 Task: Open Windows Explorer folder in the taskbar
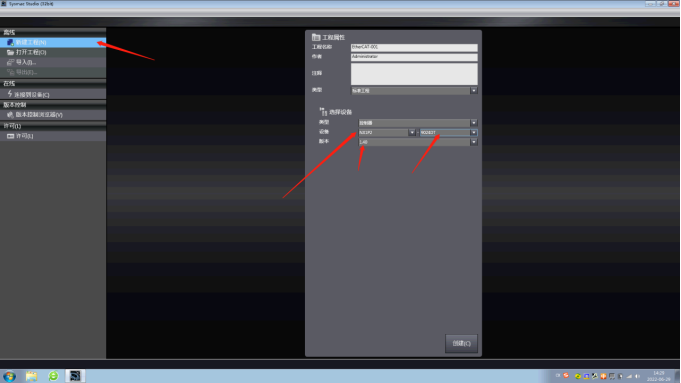click(31, 376)
